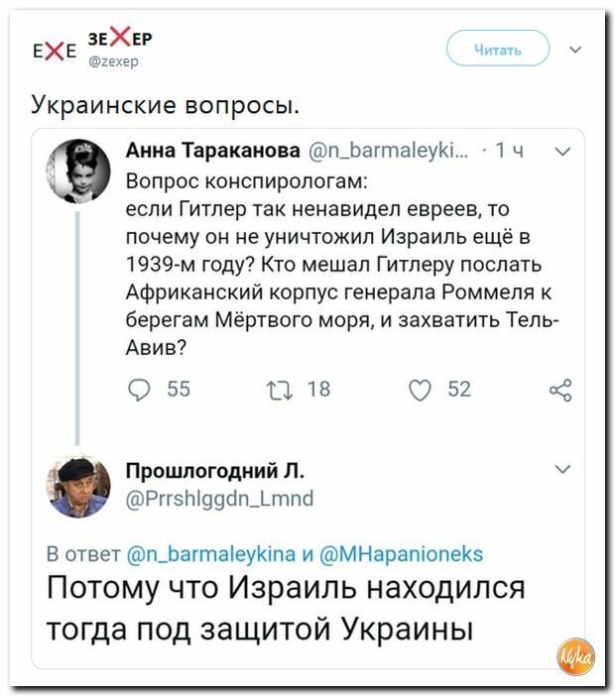Image resolution: width=616 pixels, height=697 pixels.
Task: Expand options chevron on Прошлогодний Л. reply
Action: click(563, 469)
